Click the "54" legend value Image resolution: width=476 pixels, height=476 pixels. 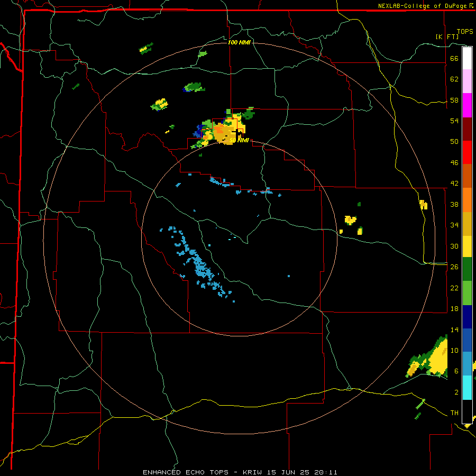point(454,121)
